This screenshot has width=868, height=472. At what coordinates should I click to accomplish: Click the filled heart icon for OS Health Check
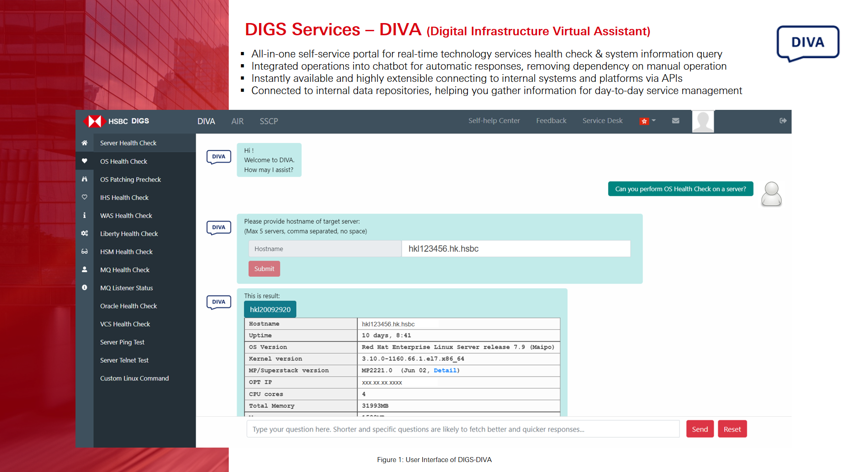click(85, 161)
